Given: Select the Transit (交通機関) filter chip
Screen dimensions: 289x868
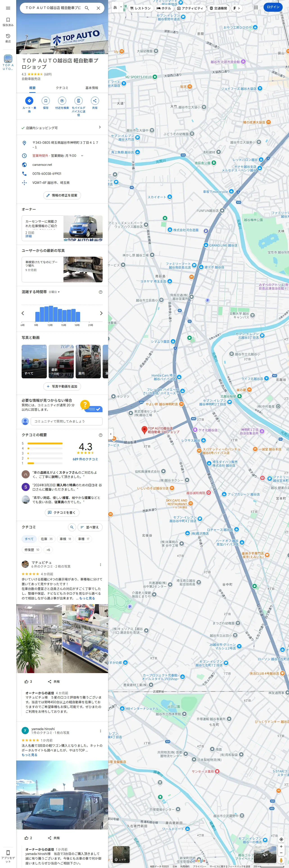Looking at the screenshot, I should 218,8.
